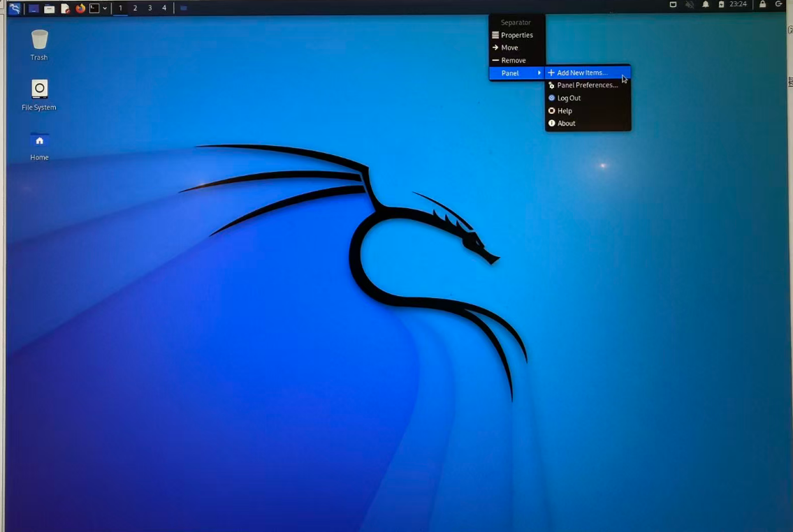Screen dimensions: 793x532
Task: Open the Trash desktop icon
Action: [39, 45]
